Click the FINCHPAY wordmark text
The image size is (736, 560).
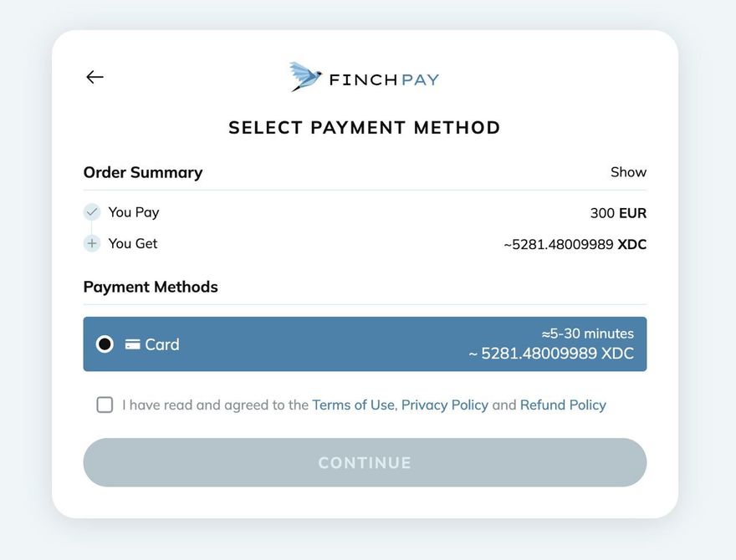click(x=384, y=80)
